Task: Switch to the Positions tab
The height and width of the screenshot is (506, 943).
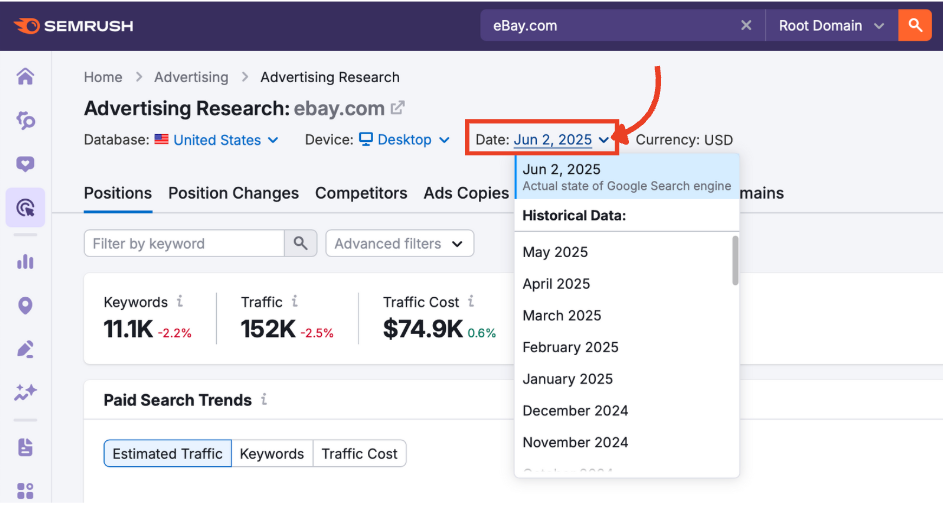Action: coord(118,193)
